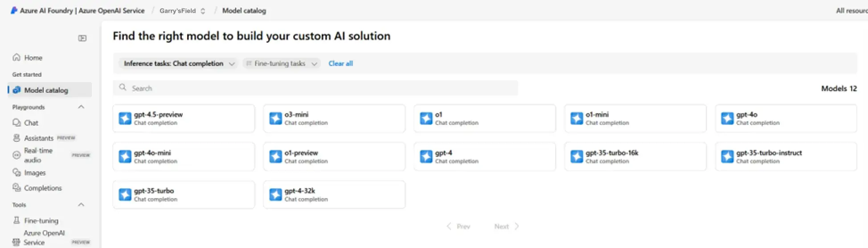Click the o1-preview model icon

point(275,157)
